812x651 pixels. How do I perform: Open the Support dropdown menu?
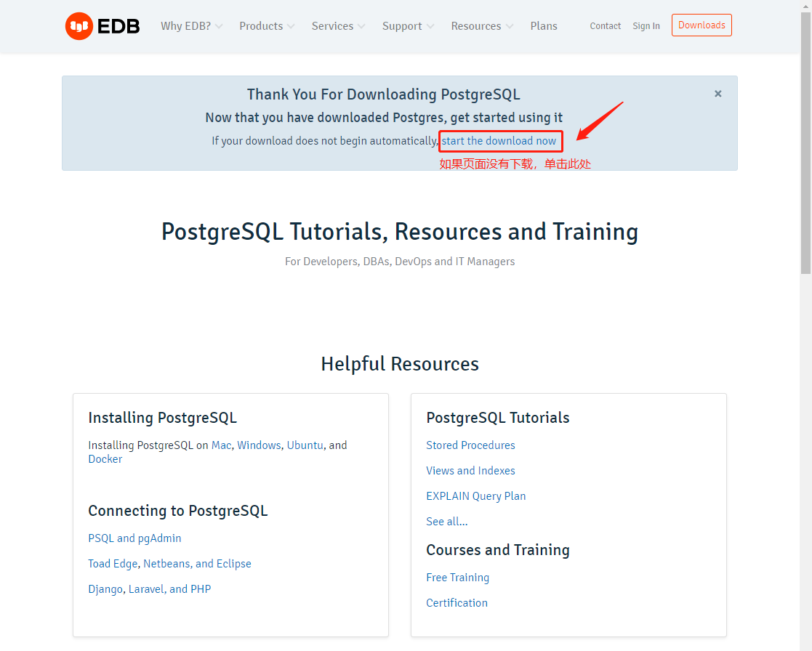[x=402, y=25]
